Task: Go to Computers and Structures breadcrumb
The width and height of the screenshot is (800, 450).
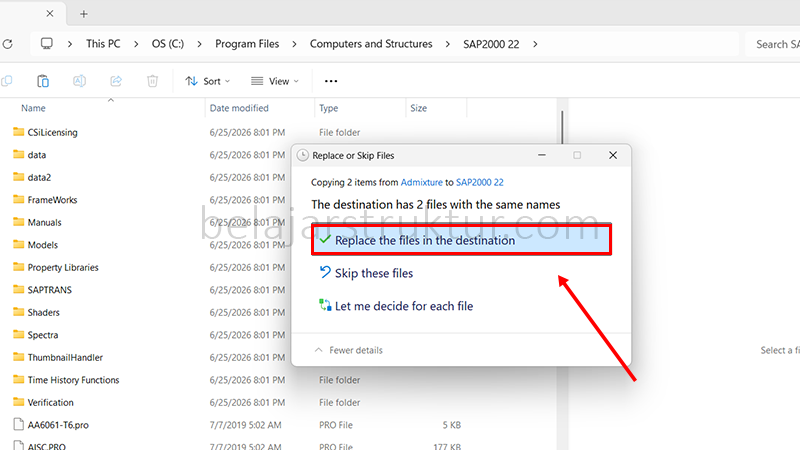Action: (x=371, y=44)
